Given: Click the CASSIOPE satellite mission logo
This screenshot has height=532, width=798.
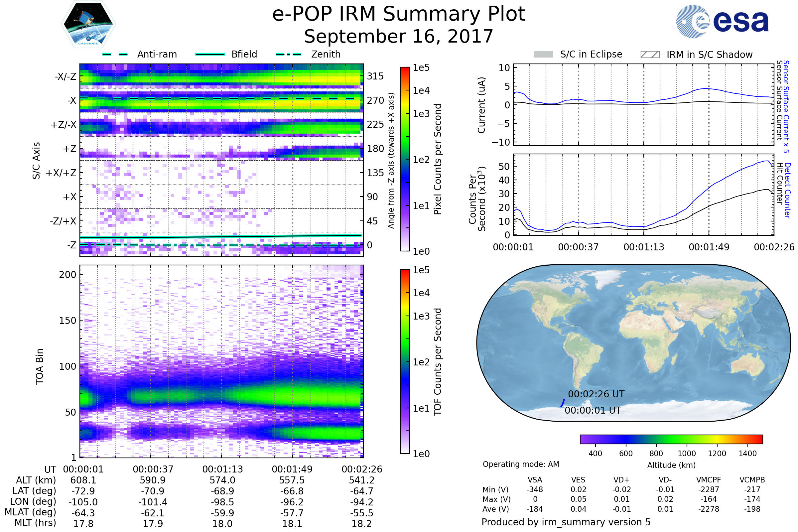Looking at the screenshot, I should (88, 24).
